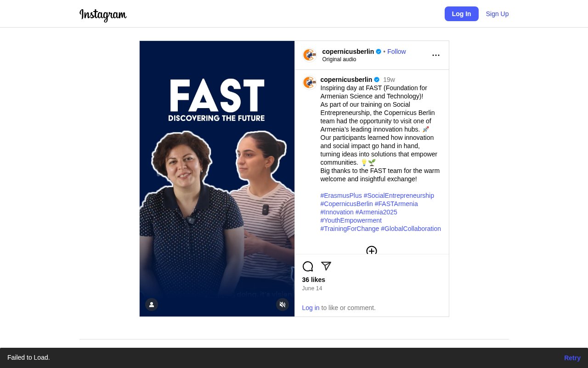
Task: Unmute the video sound
Action: (282, 305)
